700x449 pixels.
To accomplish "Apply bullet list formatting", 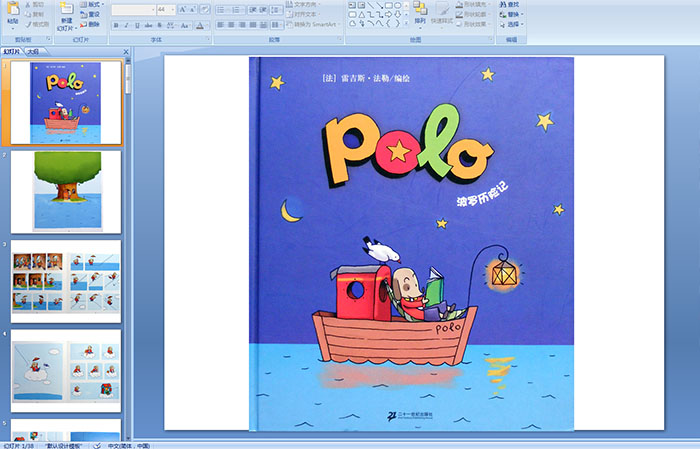I will pos(222,9).
